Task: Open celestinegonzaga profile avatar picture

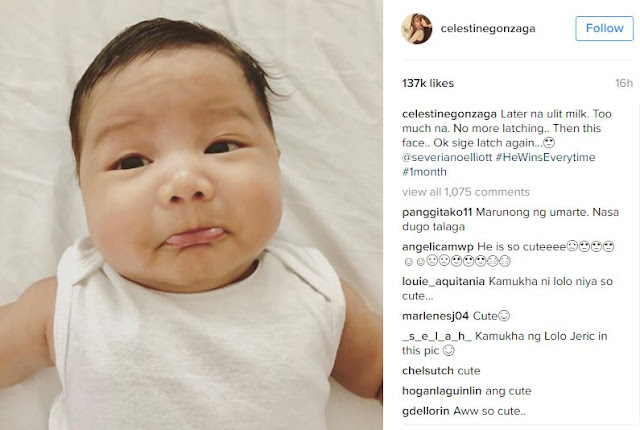Action: [x=417, y=29]
